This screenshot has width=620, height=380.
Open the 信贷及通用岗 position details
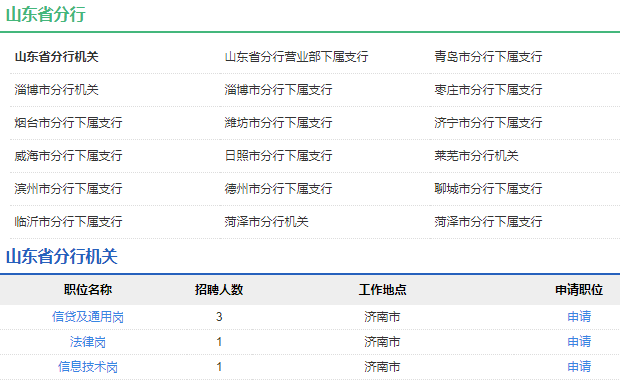point(88,317)
